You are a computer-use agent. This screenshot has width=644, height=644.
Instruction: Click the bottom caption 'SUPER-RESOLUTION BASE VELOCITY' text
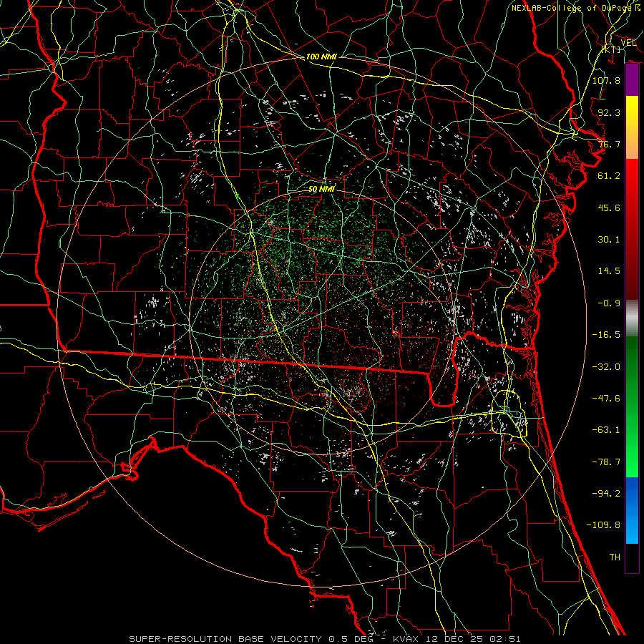coord(225,639)
